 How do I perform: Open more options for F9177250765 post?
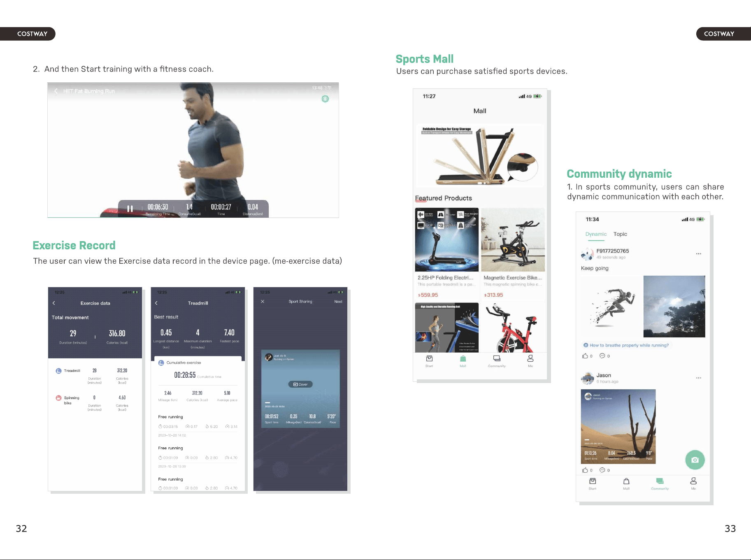(698, 254)
